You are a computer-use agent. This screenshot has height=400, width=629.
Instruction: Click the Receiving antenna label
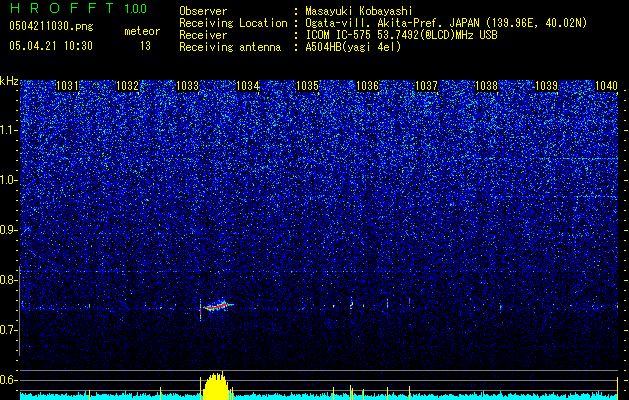coord(230,47)
